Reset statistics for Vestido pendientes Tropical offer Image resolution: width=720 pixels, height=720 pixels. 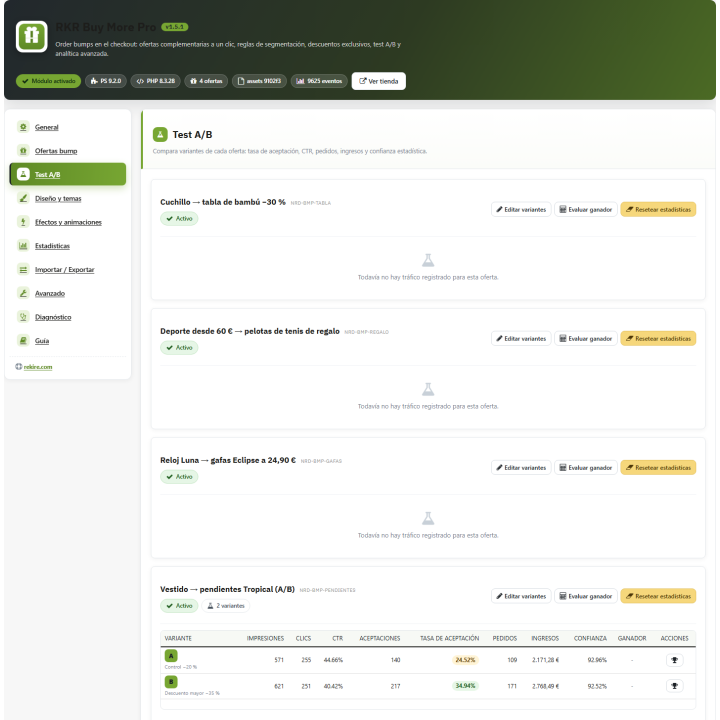click(658, 596)
